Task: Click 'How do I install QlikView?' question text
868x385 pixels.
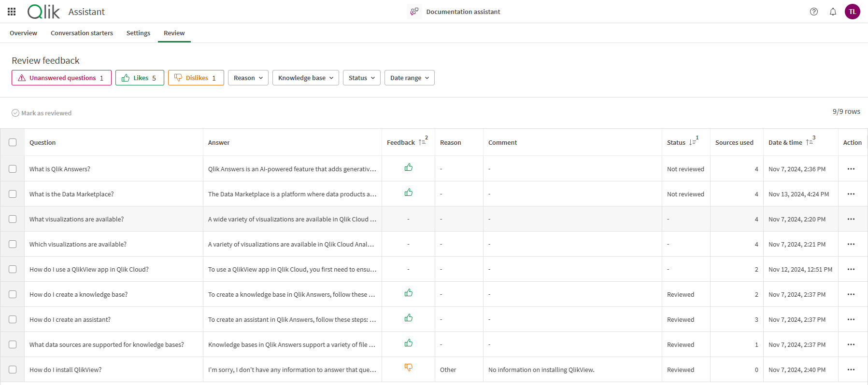Action: [65, 370]
